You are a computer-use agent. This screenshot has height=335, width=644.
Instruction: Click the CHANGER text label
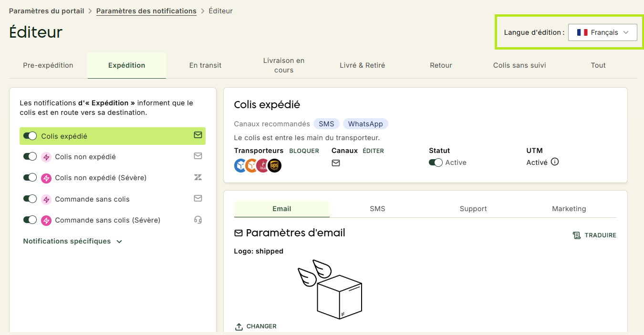pyautogui.click(x=261, y=326)
